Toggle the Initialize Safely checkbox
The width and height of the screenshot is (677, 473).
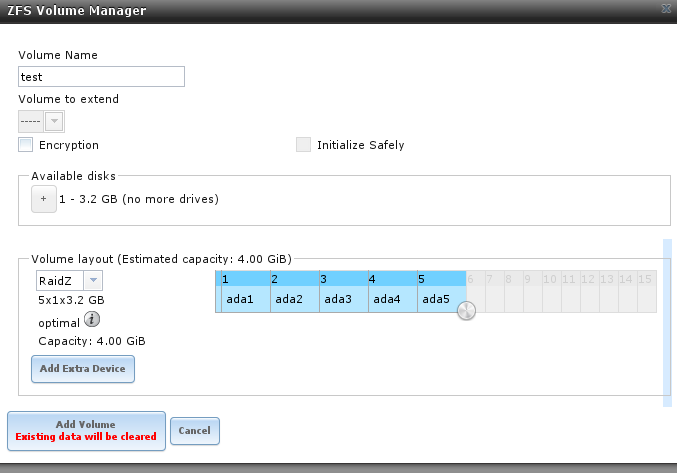point(303,145)
